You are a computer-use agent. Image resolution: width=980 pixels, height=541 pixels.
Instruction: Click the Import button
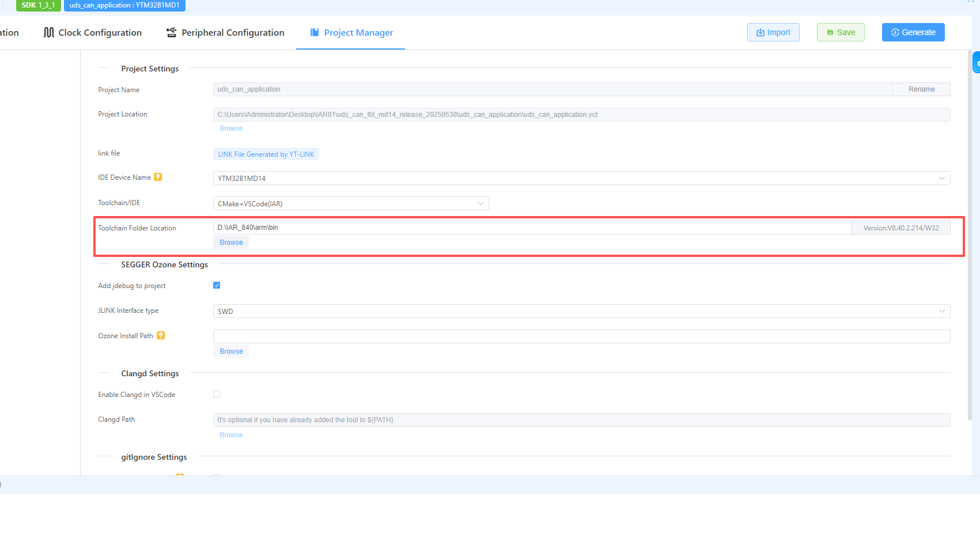coord(773,32)
